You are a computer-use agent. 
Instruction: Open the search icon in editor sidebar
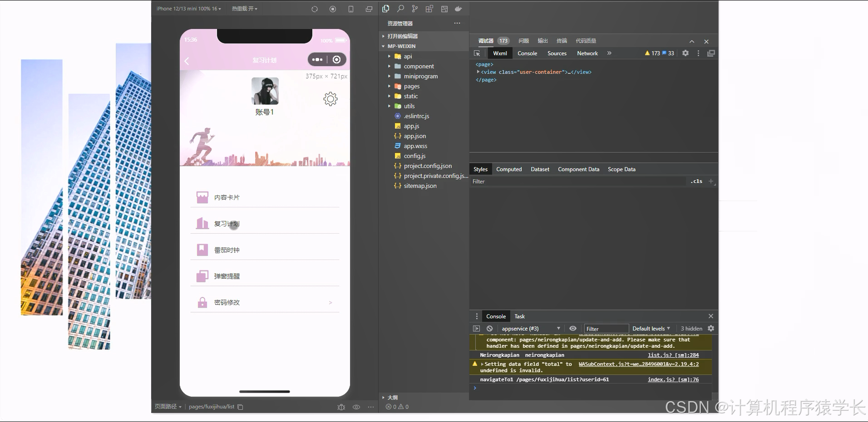point(400,9)
